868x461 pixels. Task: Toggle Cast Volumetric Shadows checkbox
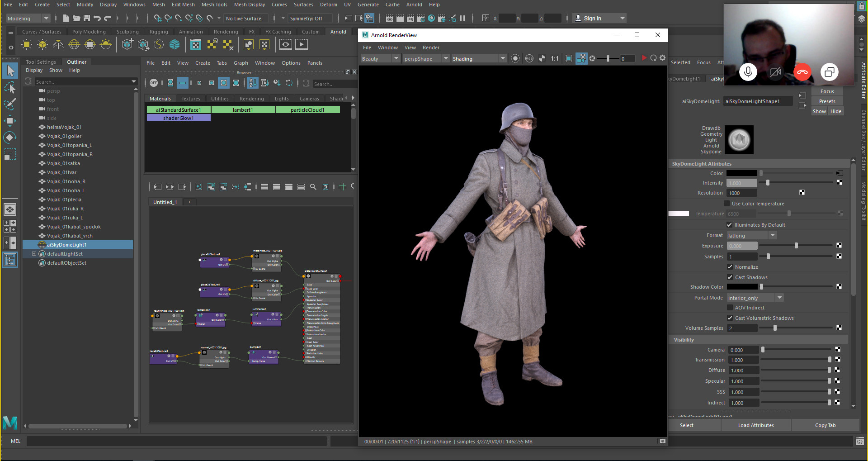tap(730, 318)
